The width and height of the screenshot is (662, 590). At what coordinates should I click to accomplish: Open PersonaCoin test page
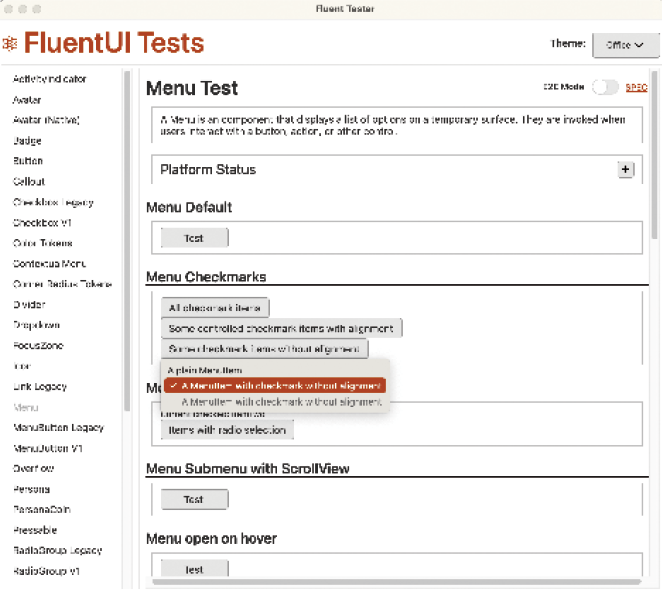click(41, 509)
